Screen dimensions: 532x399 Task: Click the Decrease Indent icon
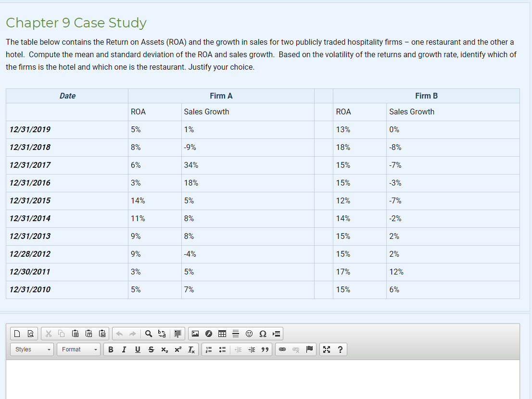pos(238,349)
